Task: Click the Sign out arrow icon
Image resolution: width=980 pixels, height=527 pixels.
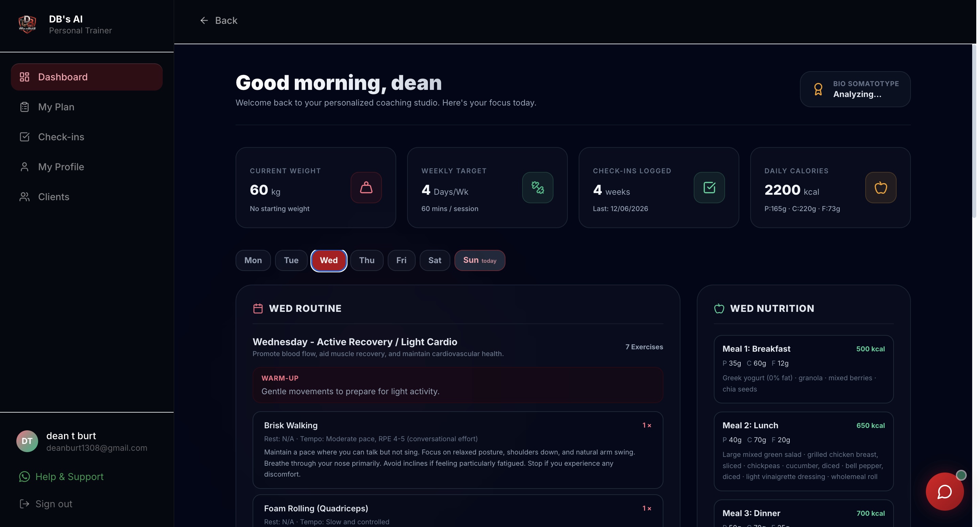Action: (x=25, y=504)
